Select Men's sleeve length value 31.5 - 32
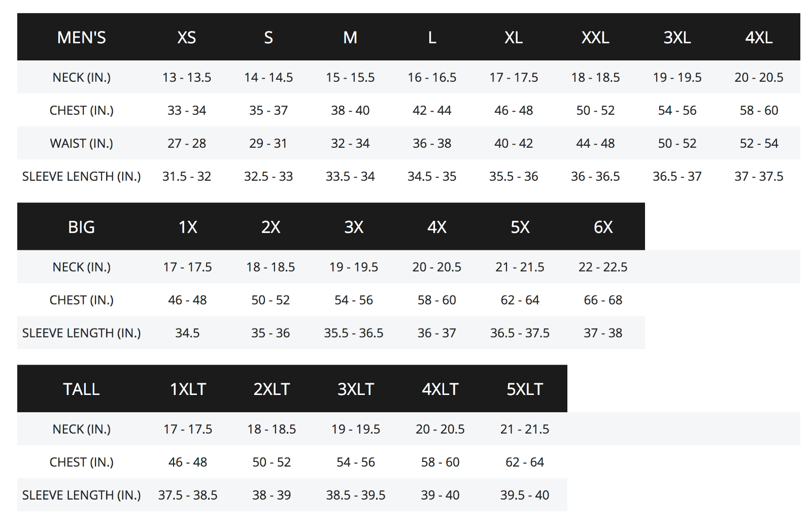Image resolution: width=812 pixels, height=529 pixels. [187, 176]
